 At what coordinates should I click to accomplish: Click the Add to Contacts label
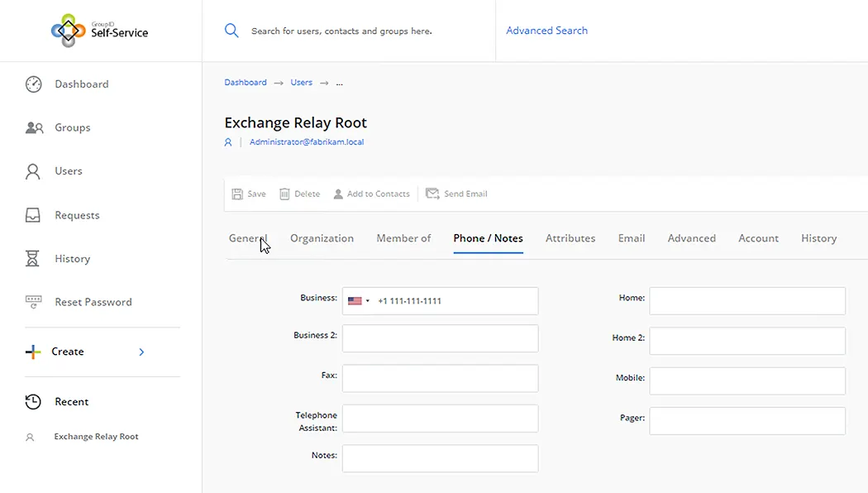(378, 194)
